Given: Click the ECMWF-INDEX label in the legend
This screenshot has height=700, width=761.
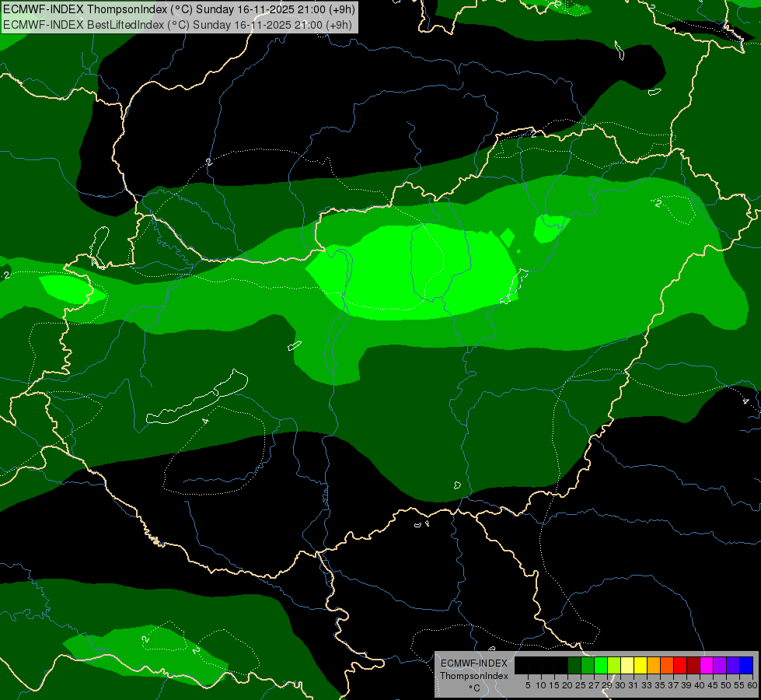Looking at the screenshot, I should [x=474, y=663].
